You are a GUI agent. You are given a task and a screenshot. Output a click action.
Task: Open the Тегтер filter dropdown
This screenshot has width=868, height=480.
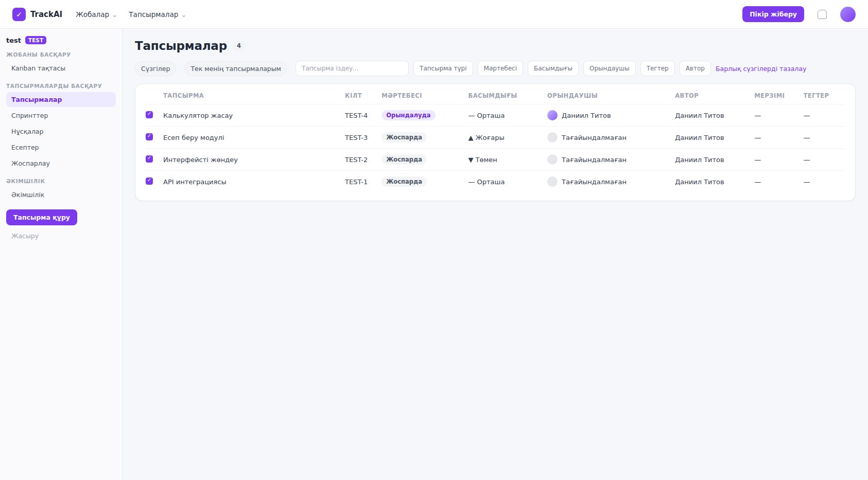[x=657, y=68]
